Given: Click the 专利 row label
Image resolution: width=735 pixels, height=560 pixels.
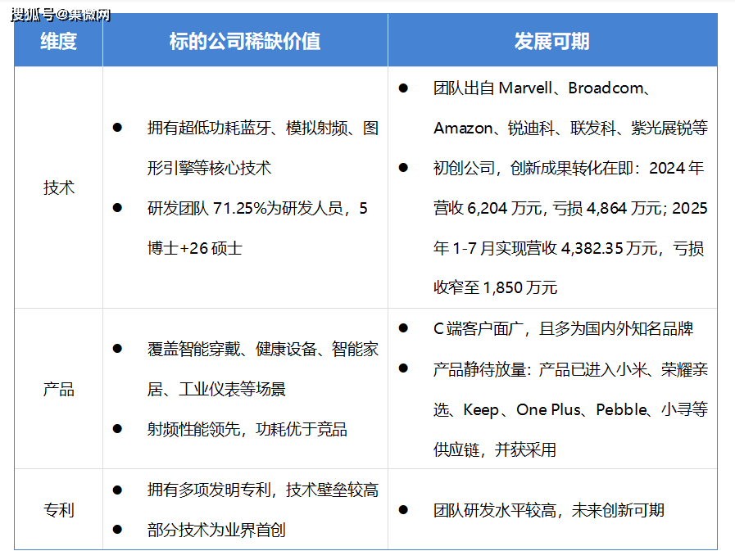Looking at the screenshot, I should (x=58, y=510).
